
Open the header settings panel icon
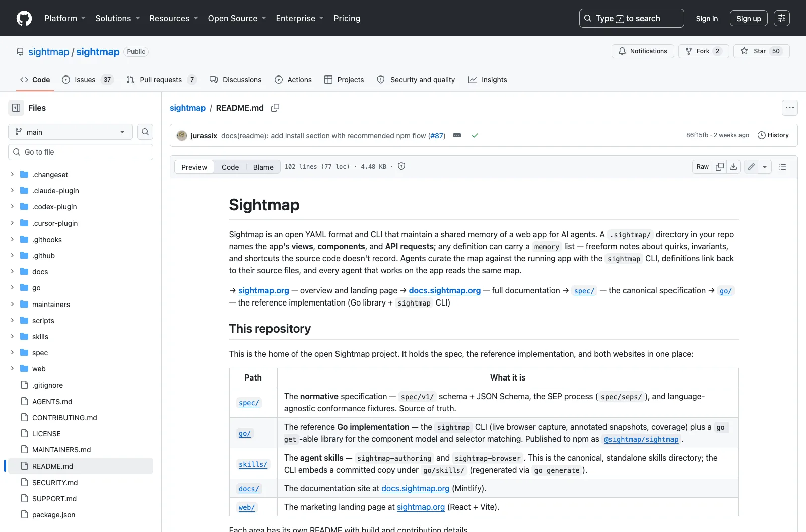pyautogui.click(x=782, y=18)
